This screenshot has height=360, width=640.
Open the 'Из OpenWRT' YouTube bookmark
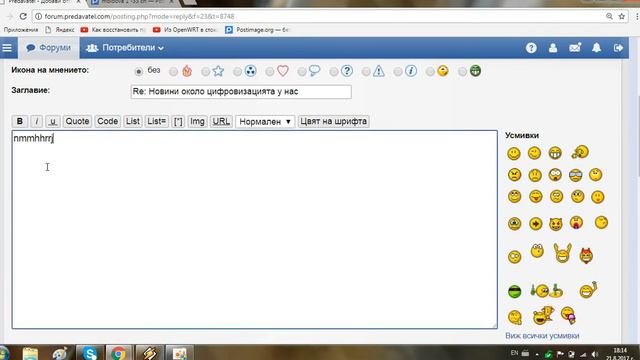(x=185, y=30)
